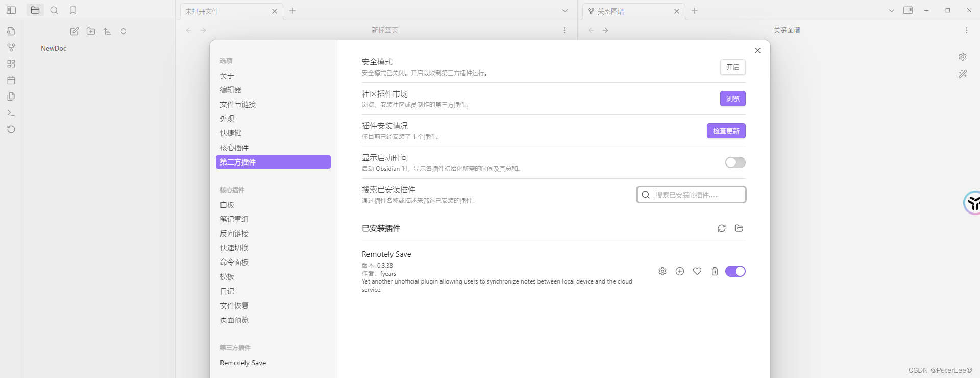The image size is (980, 378).
Task: Open the tab list dropdown for left pane
Action: click(x=565, y=11)
